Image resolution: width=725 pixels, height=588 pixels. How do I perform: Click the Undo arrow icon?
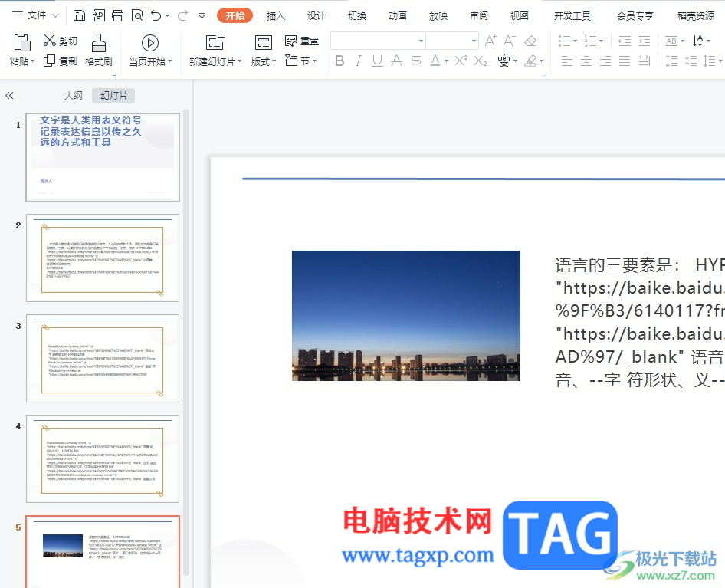pyautogui.click(x=156, y=16)
